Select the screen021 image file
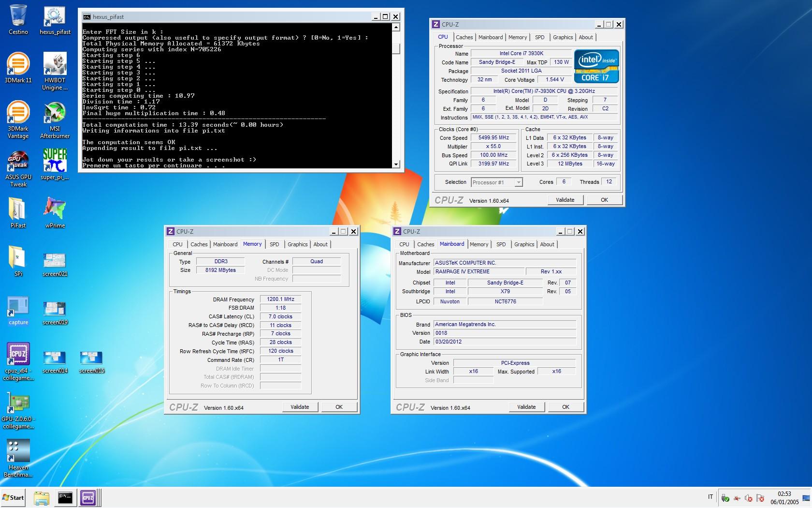 coord(55,265)
